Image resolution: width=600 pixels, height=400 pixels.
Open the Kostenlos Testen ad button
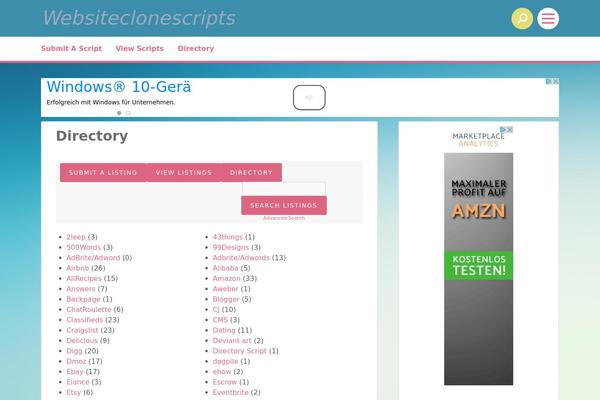tap(479, 265)
